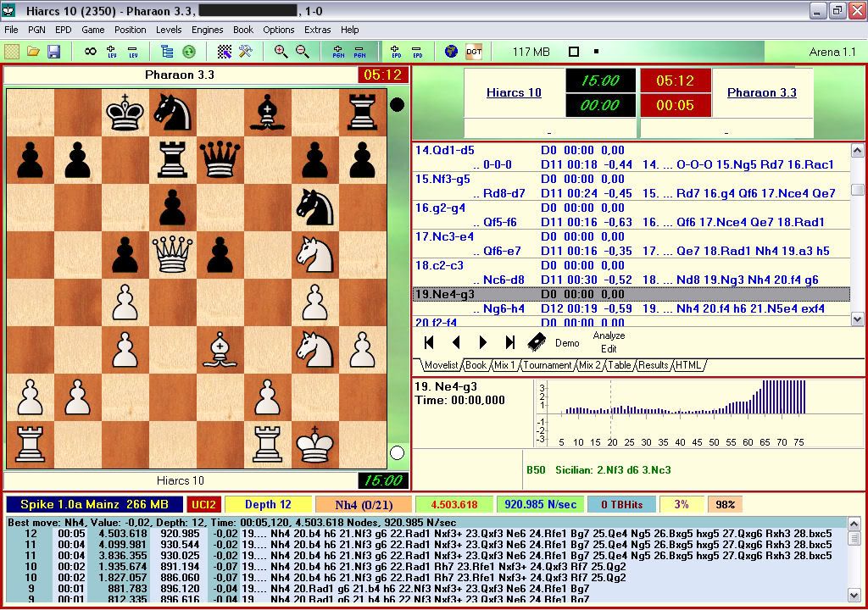
Task: Open the Pharaon 3.3 engine link
Action: click(x=762, y=92)
